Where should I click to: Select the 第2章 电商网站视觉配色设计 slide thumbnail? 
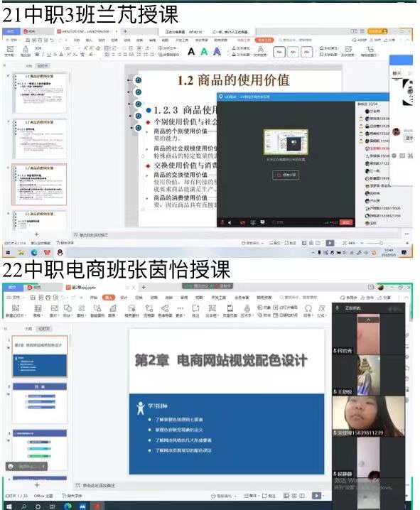40,356
